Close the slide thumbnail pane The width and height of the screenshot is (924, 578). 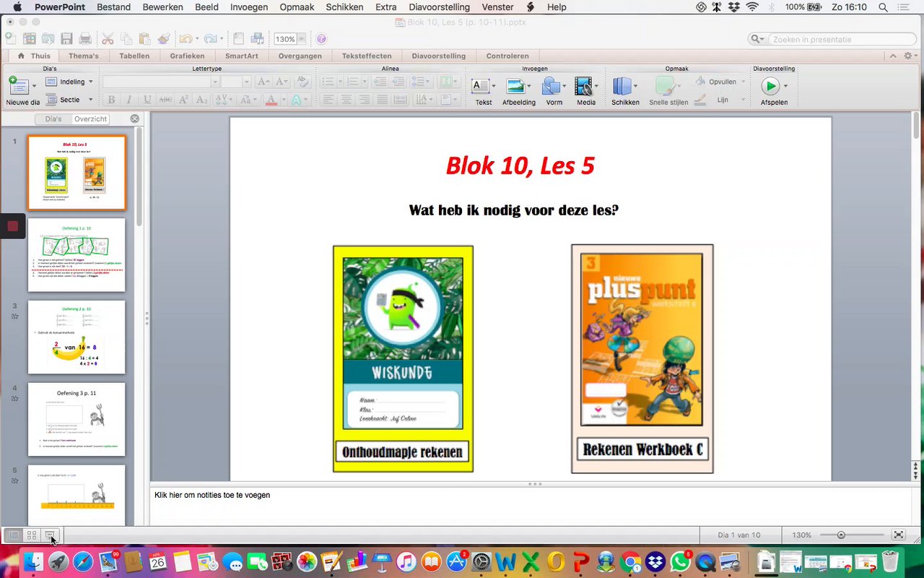pyautogui.click(x=134, y=118)
